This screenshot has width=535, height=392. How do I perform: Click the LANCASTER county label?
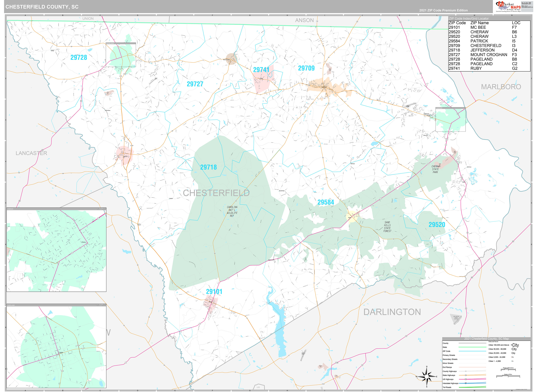pos(31,153)
